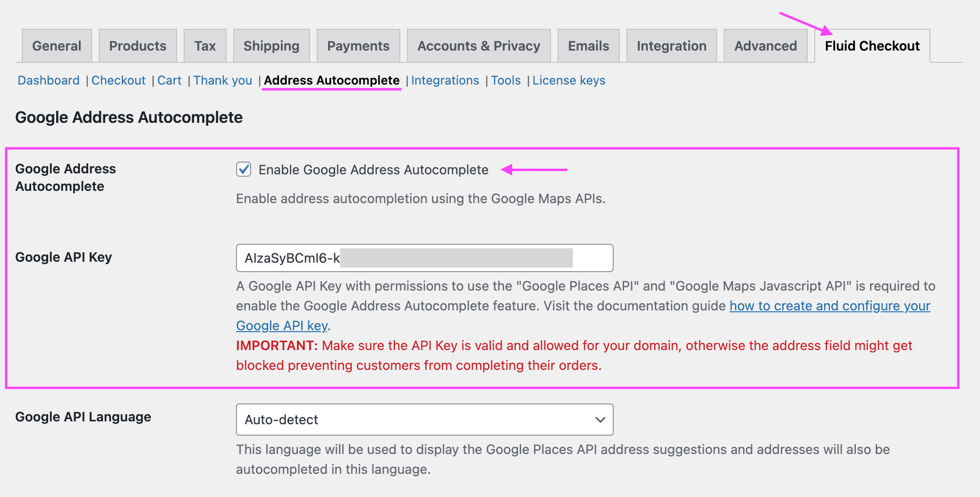Viewport: 980px width, 497px height.
Task: Open the Google API Language dropdown
Action: click(x=423, y=420)
